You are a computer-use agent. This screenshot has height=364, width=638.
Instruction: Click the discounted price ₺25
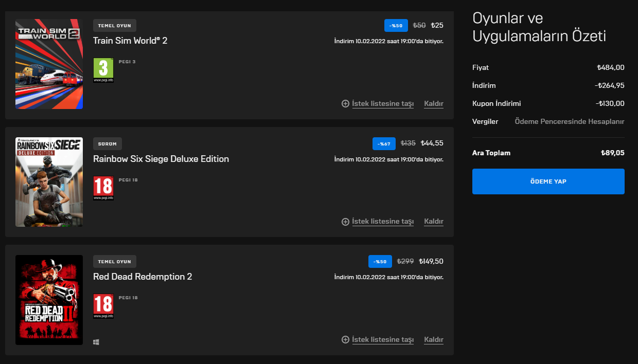(x=437, y=25)
